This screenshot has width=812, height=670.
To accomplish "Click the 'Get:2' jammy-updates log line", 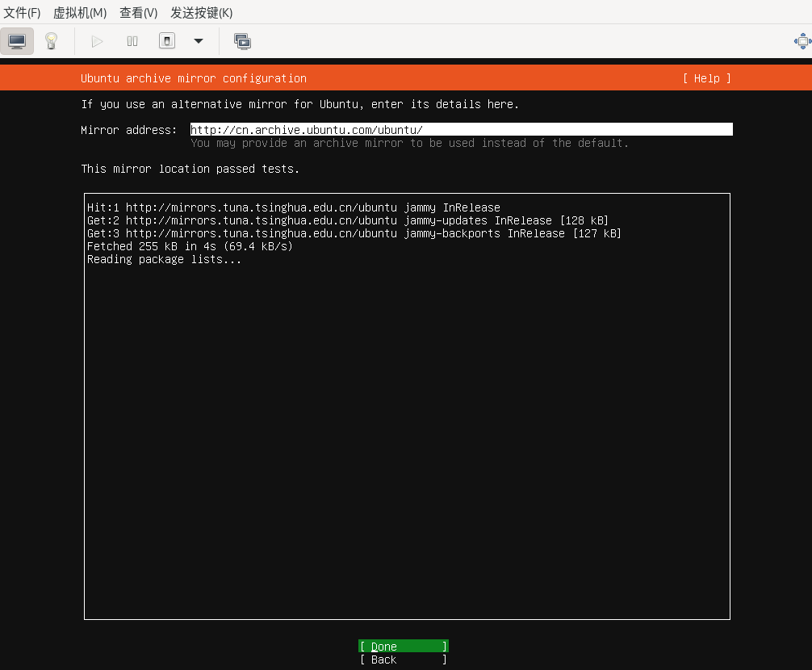I will [x=348, y=220].
